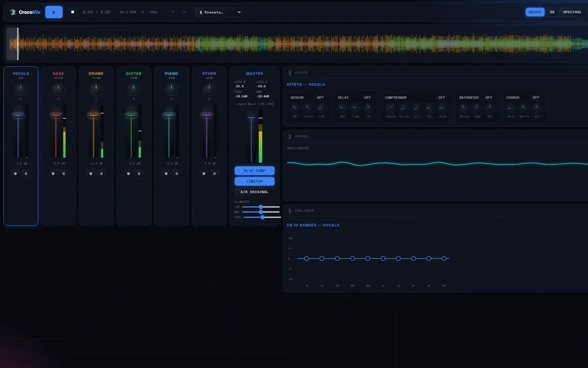Solo the GUITAR channel
The image size is (588, 368).
pos(139,174)
